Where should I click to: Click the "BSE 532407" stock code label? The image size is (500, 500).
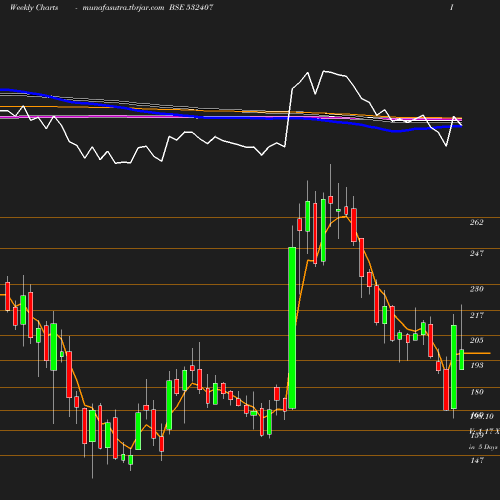click(x=191, y=7)
